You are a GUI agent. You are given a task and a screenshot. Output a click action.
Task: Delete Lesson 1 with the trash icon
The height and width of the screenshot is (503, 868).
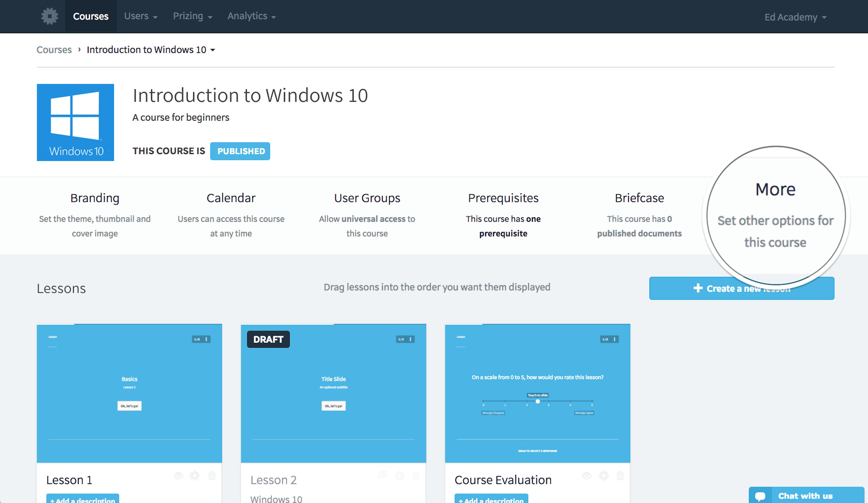212,476
